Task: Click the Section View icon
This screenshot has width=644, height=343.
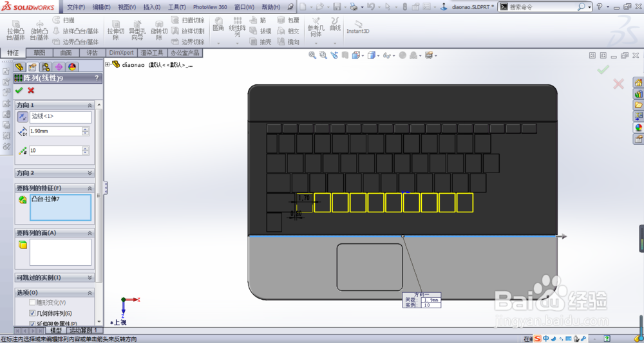Action: 345,55
